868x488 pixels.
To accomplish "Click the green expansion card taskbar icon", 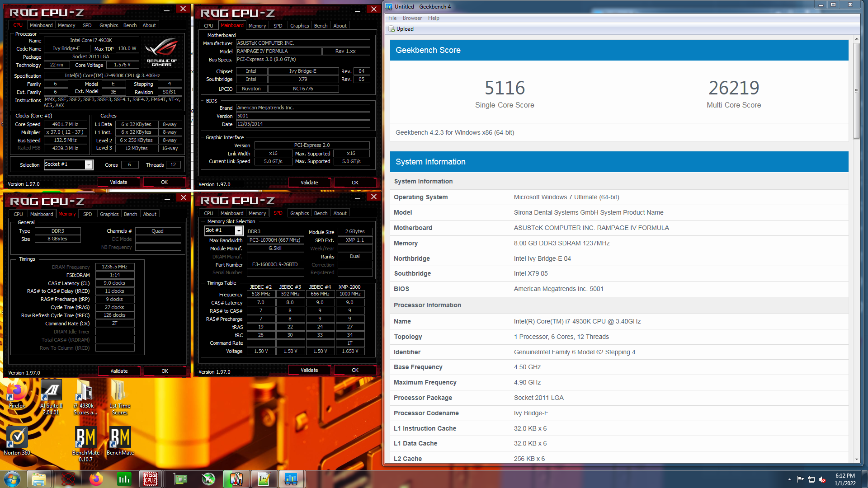I will point(180,479).
